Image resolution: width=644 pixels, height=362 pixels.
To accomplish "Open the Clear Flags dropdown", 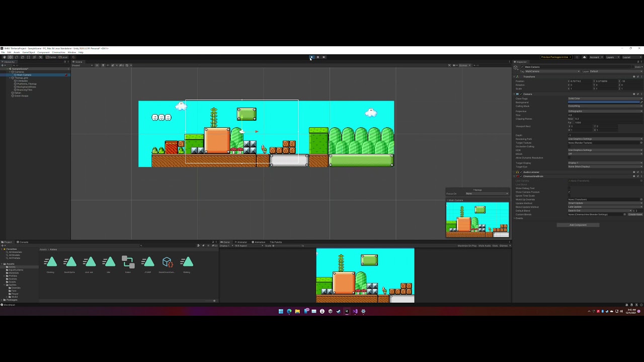I will click(605, 99).
